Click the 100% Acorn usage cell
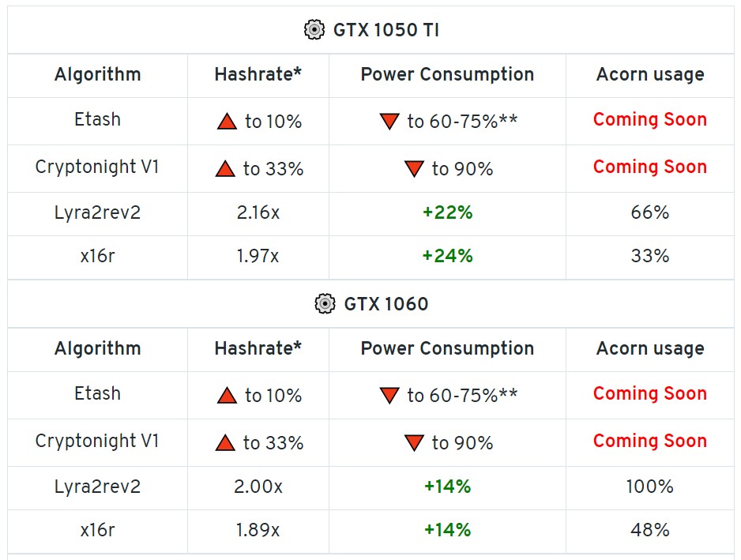The image size is (741, 560). click(x=649, y=487)
